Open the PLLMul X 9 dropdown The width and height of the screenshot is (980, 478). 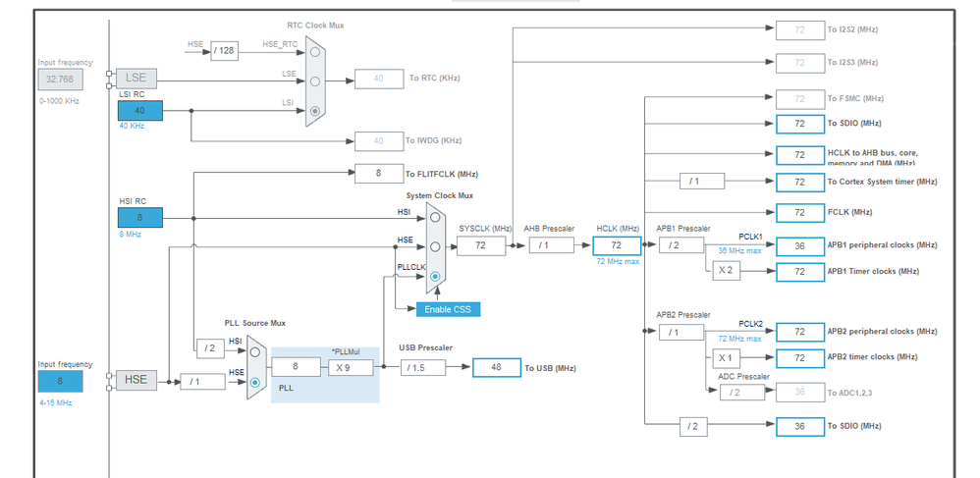pyautogui.click(x=351, y=367)
